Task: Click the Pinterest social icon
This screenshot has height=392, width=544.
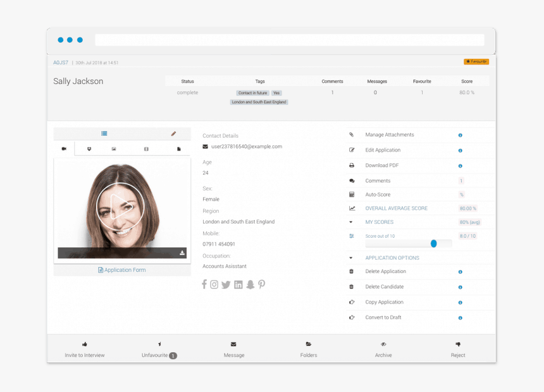Action: coord(261,285)
